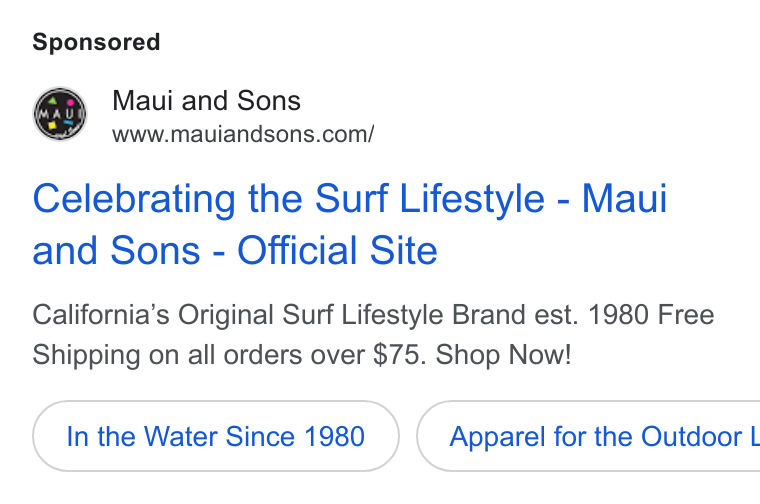Click the 'est. 1980' text in the ad description
Viewport: 760px width, 504px height.
click(591, 315)
